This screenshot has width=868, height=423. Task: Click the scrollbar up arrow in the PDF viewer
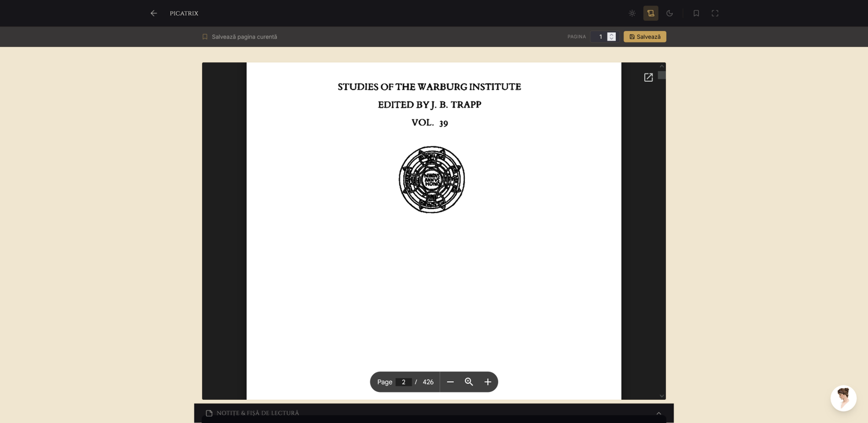pos(662,66)
